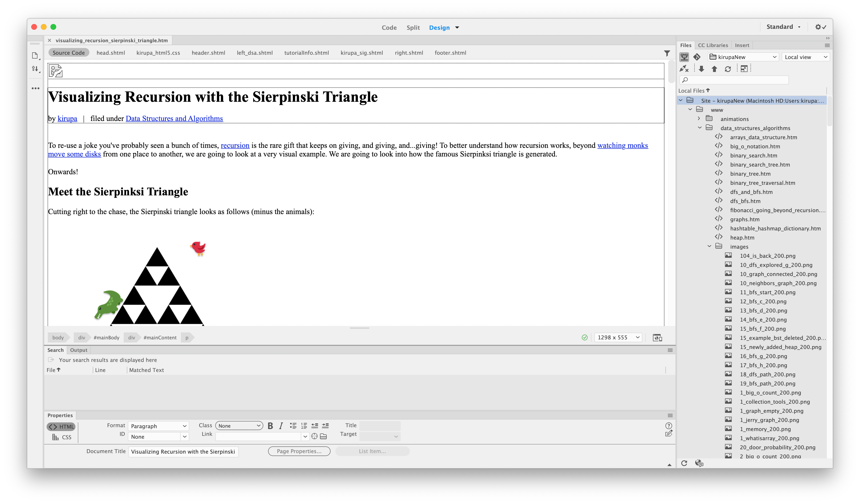Screen dimensions: 860x504
Task: Switch to Code view
Action: point(389,28)
